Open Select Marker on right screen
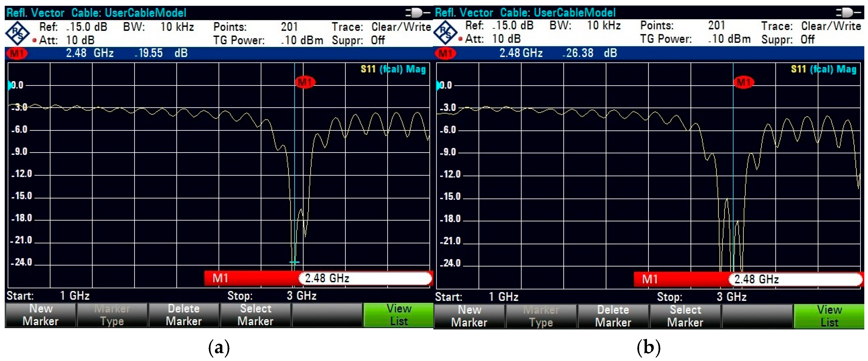The width and height of the screenshot is (868, 361). click(x=685, y=316)
